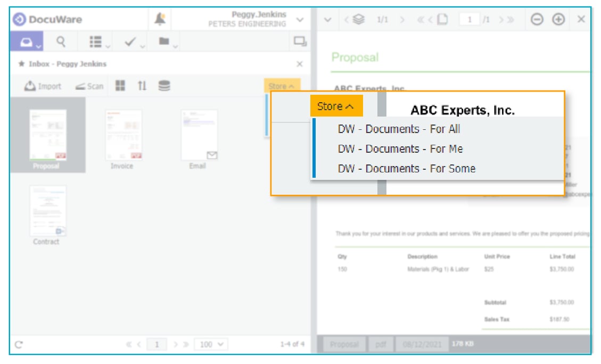The image size is (601, 364).
Task: Close the Inbox - Peggy Jenkins panel
Action: [x=300, y=64]
